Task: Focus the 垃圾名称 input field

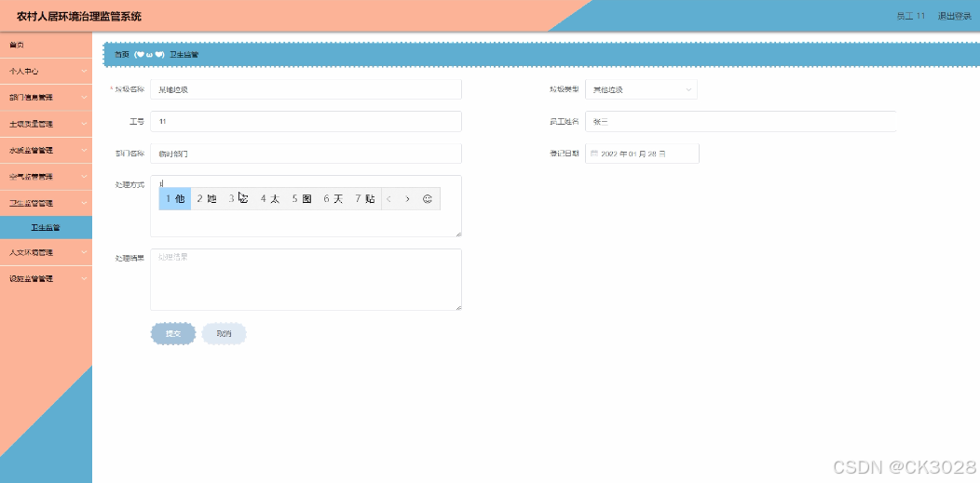Action: point(306,89)
